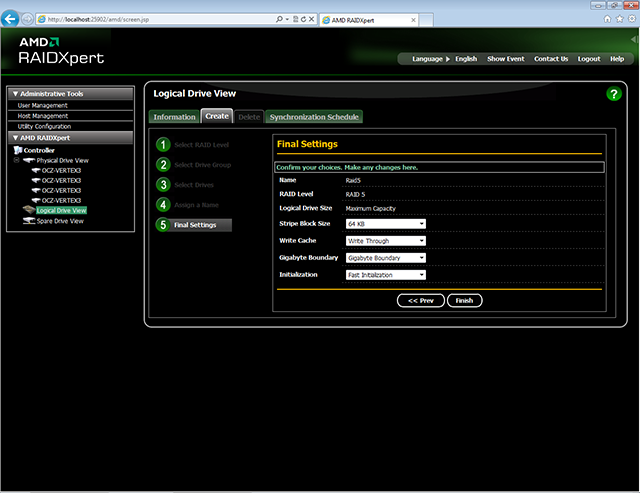Screen dimensions: 640x493
Task: Select second OCZ-VERTEX3 drive
Action: click(x=61, y=180)
